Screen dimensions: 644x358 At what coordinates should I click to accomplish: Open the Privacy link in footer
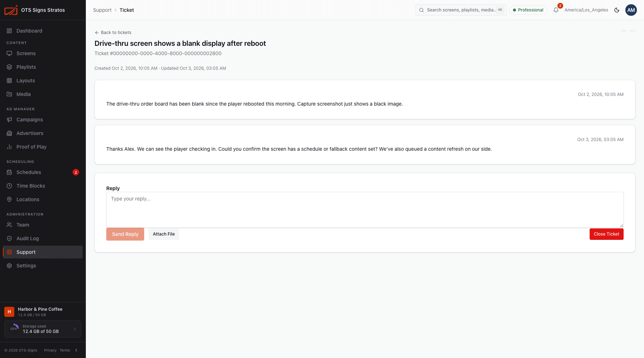pos(50,350)
